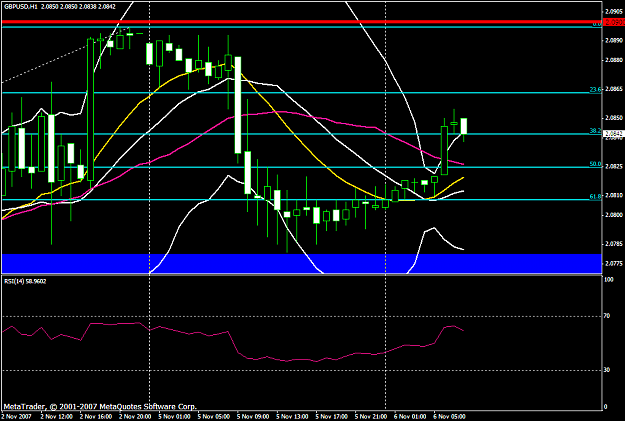Click the 2.0825 price axis value
Screen dimensions: 625x421
pyautogui.click(x=614, y=166)
